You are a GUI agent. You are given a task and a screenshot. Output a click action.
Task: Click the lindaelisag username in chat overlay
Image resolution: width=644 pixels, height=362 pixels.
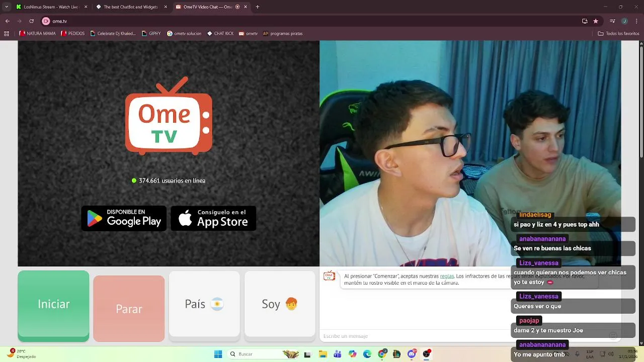tap(535, 215)
